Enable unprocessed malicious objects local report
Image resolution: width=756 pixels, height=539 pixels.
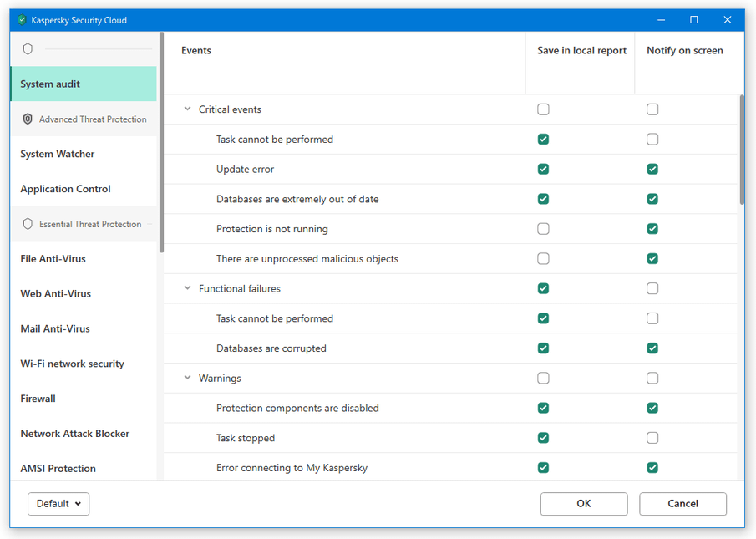pos(543,259)
